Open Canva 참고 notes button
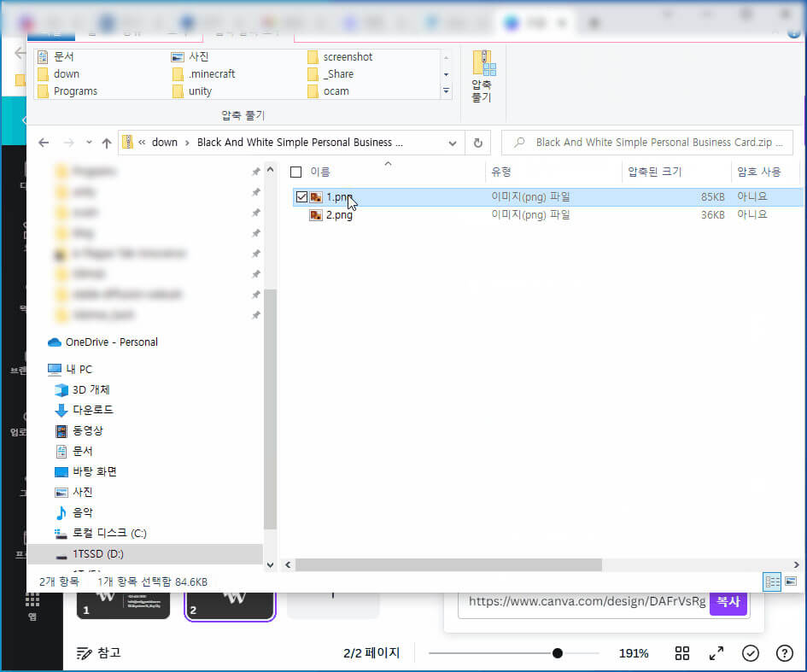Viewport: 807px width, 672px height. tap(99, 653)
